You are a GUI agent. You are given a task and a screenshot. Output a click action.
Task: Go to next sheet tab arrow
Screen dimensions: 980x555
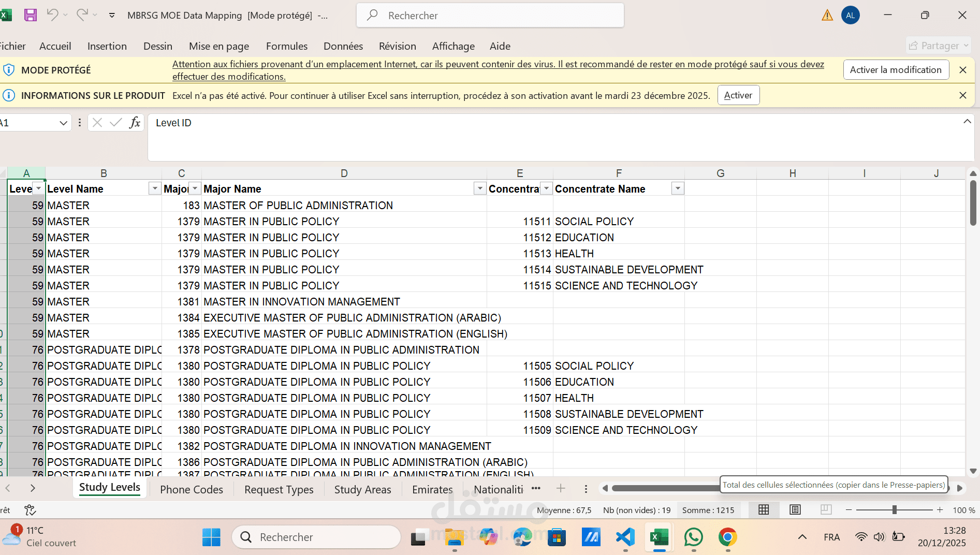click(x=33, y=488)
